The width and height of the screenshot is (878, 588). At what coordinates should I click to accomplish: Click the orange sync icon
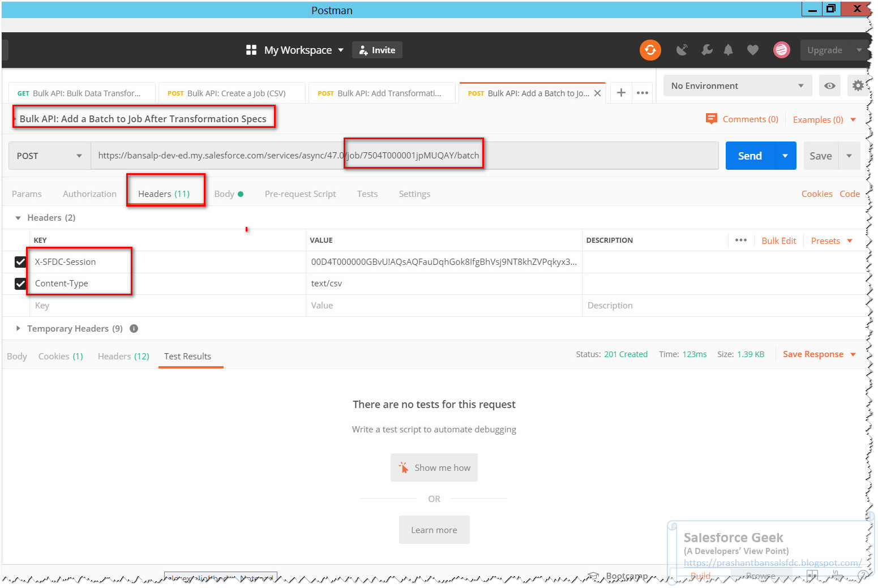point(650,50)
